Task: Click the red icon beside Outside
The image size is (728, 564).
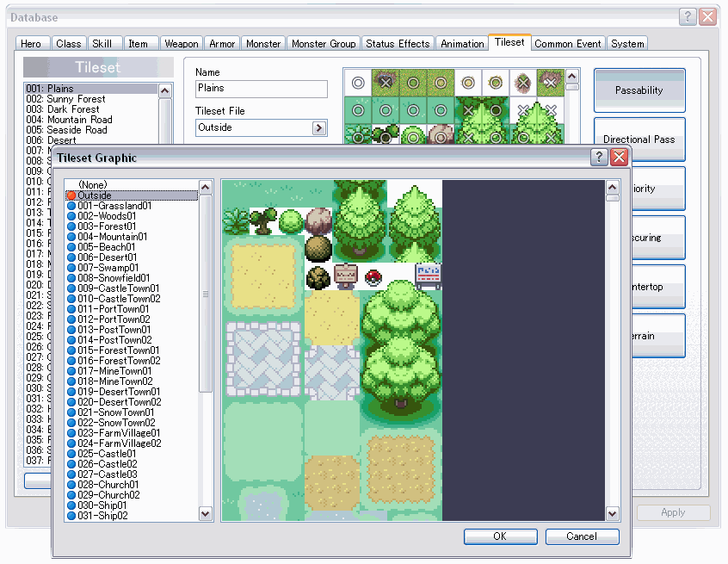Action: (x=71, y=195)
